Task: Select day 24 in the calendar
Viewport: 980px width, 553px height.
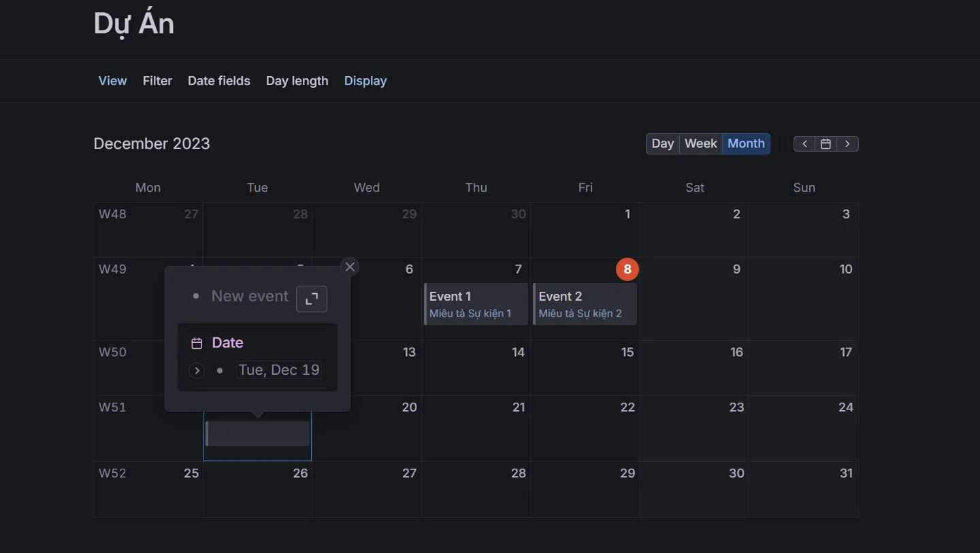Action: [846, 407]
